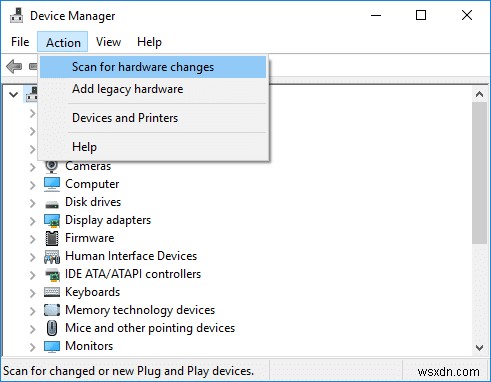Click the Device Manager title bar icon
Screen dimensions: 491x382
point(16,15)
